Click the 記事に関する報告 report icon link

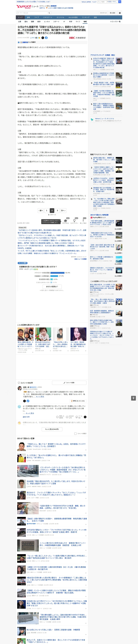click(x=24, y=223)
